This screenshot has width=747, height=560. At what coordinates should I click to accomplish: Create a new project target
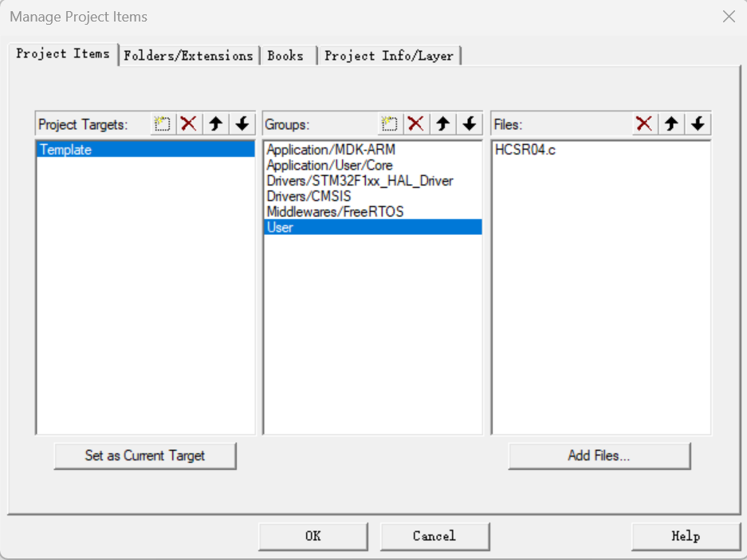click(x=163, y=123)
